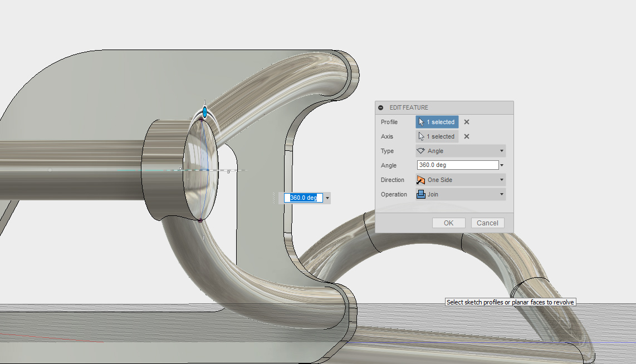Open the Type dropdown showing Angle
The width and height of the screenshot is (636, 364).
pos(461,151)
